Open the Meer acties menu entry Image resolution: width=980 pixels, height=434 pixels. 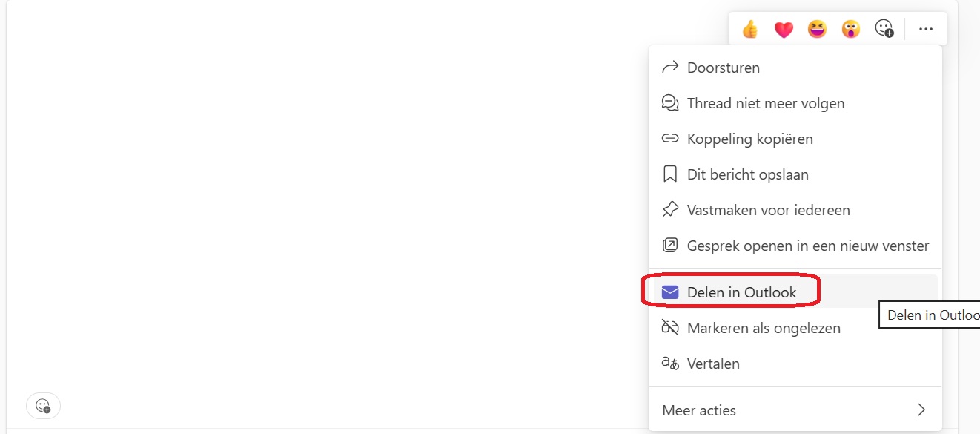(699, 410)
